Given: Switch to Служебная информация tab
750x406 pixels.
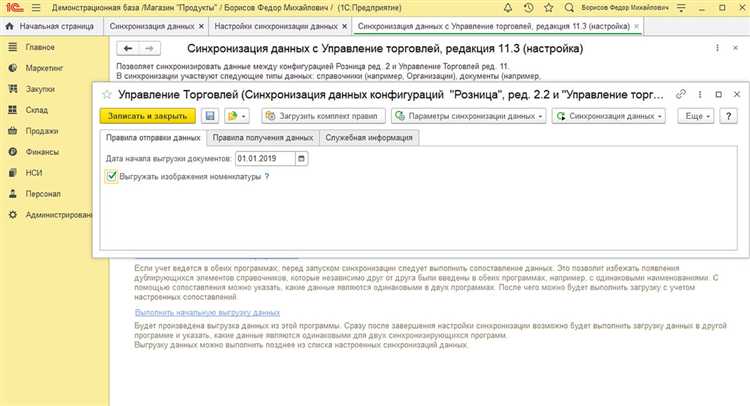Looking at the screenshot, I should [x=369, y=137].
